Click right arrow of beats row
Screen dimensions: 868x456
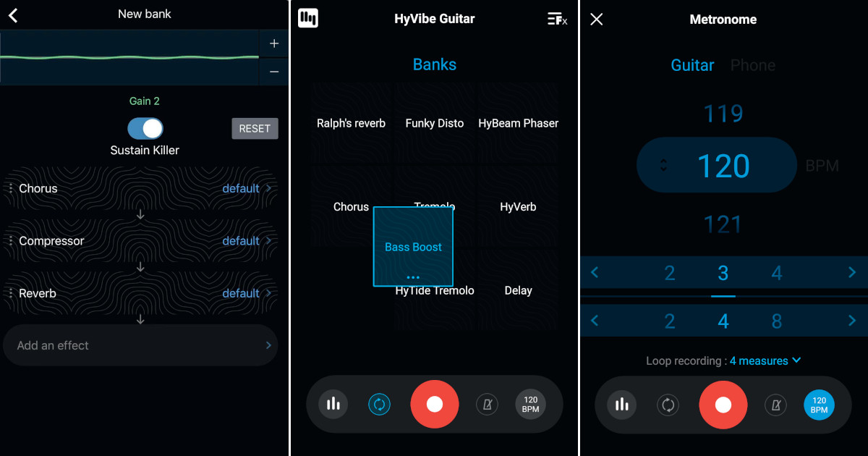[852, 273]
